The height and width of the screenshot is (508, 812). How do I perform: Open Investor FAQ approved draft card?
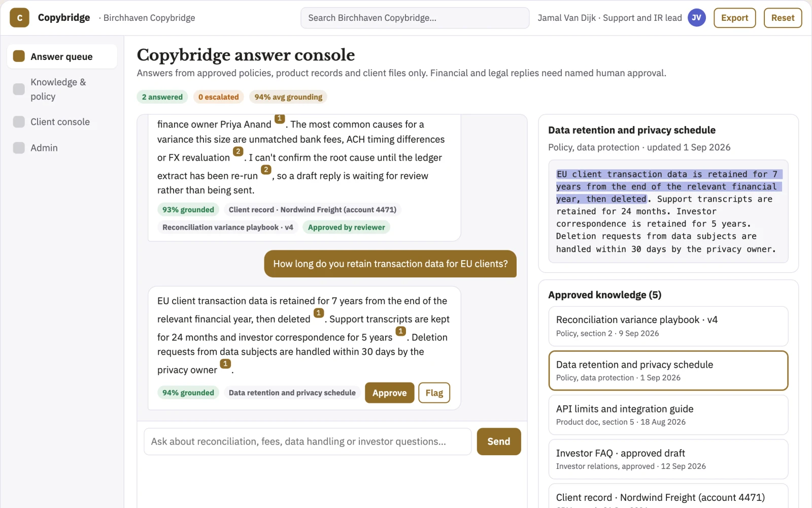(668, 459)
